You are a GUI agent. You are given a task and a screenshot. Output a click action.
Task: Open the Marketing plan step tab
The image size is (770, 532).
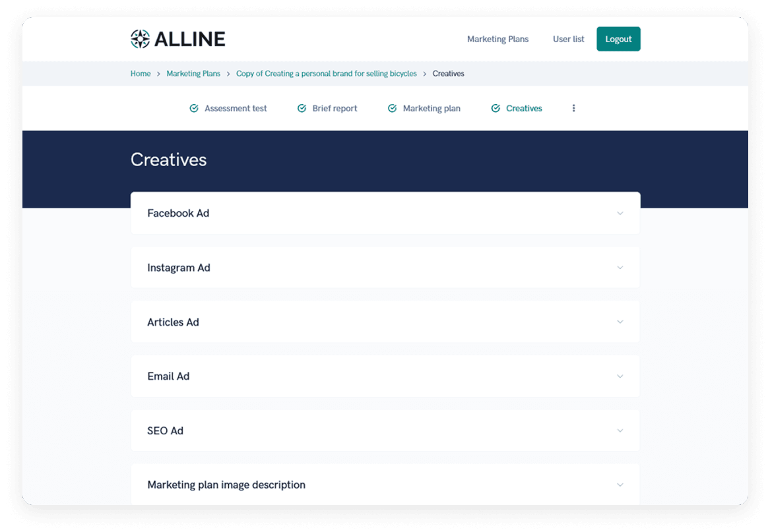coord(432,108)
